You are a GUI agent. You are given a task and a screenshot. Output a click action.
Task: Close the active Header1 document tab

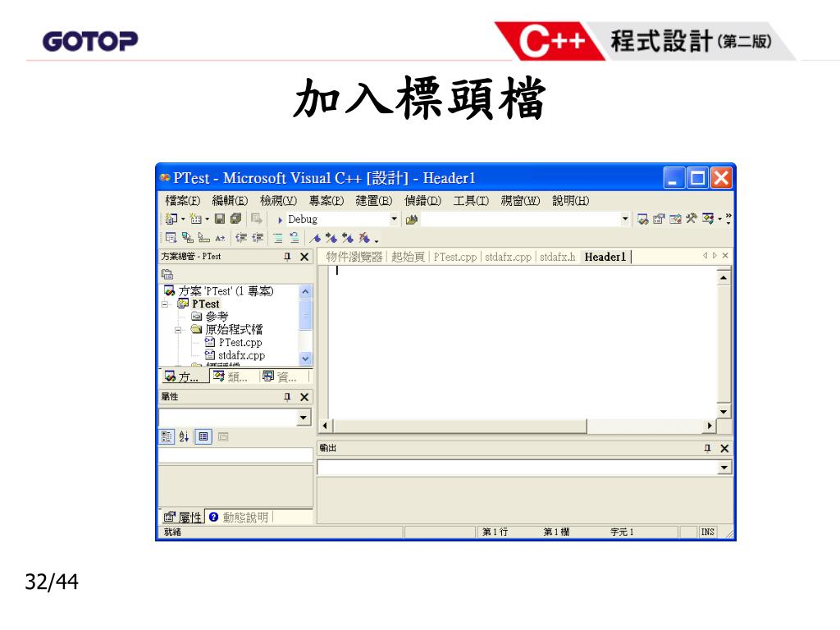[725, 256]
